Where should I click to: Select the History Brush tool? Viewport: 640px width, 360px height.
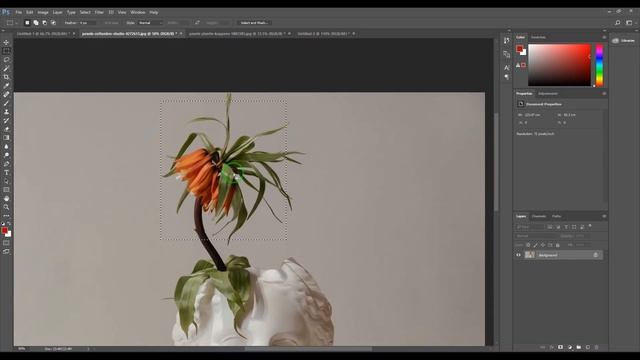pyautogui.click(x=6, y=120)
